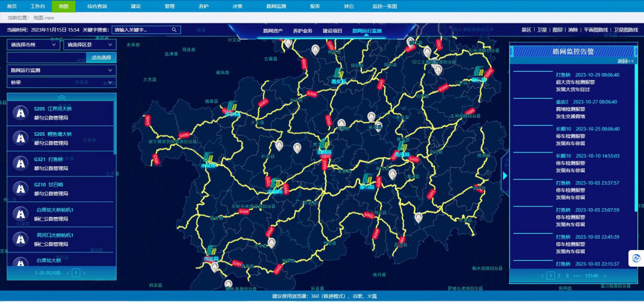Open the 首页 top menu
Viewport: 644px width, 302px height.
coord(12,6)
